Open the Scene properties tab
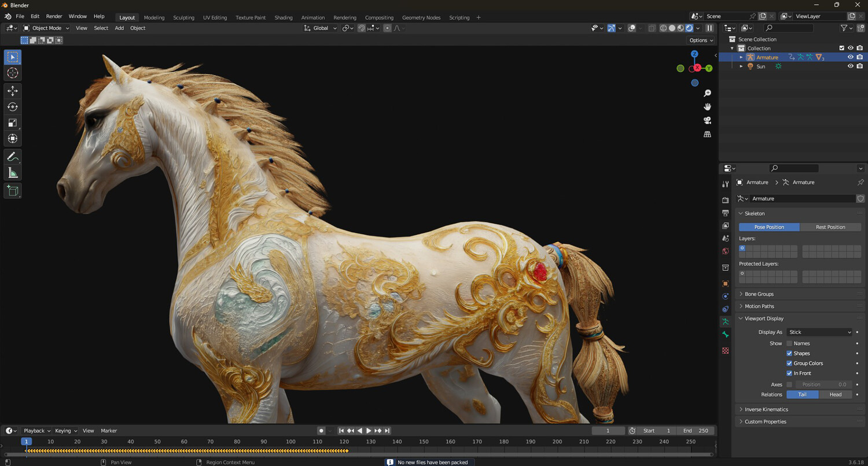 click(x=726, y=238)
